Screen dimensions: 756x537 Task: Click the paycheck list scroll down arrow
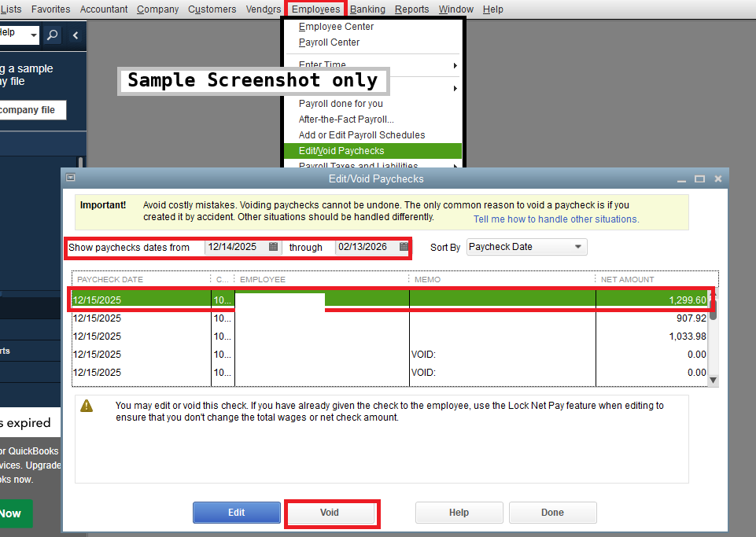pyautogui.click(x=713, y=381)
